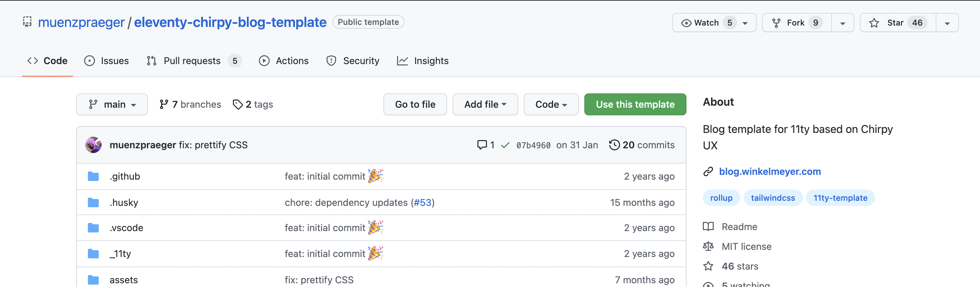This screenshot has width=980, height=287.
Task: Open the commit comments icon showing 1
Action: click(x=486, y=145)
